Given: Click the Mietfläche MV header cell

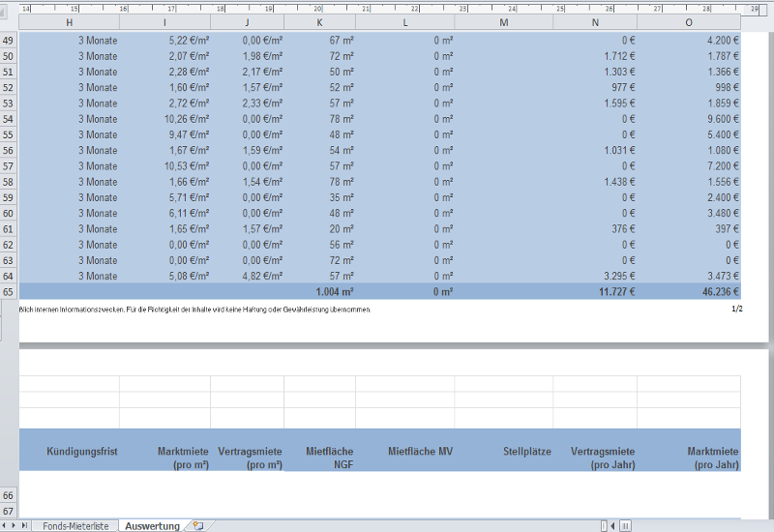Looking at the screenshot, I should (404, 450).
